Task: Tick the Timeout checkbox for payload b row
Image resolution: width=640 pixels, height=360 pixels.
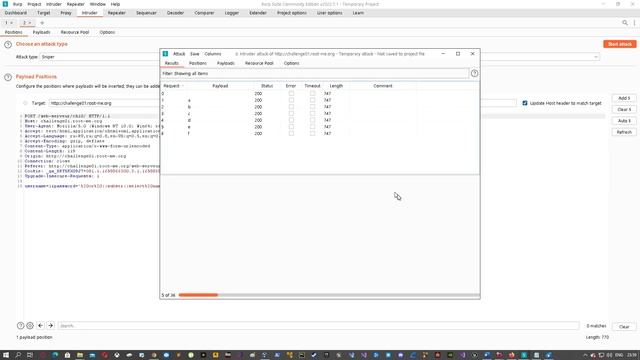Action: click(312, 107)
